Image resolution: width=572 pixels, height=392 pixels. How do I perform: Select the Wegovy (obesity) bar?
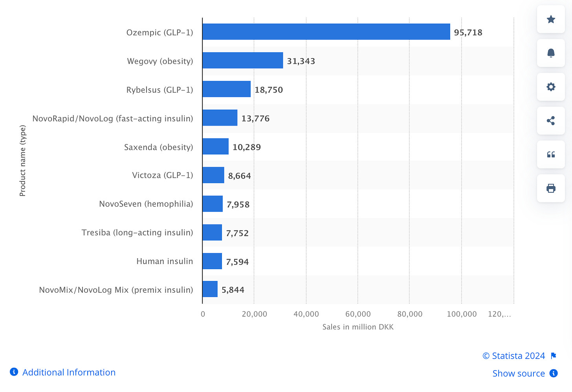(243, 60)
